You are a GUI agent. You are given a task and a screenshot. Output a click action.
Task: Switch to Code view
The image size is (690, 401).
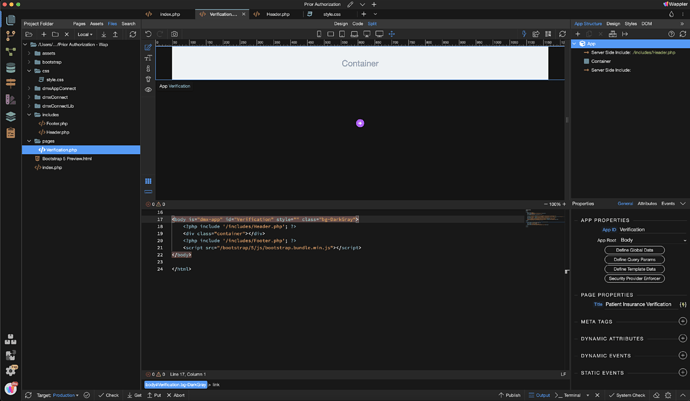[x=357, y=24]
